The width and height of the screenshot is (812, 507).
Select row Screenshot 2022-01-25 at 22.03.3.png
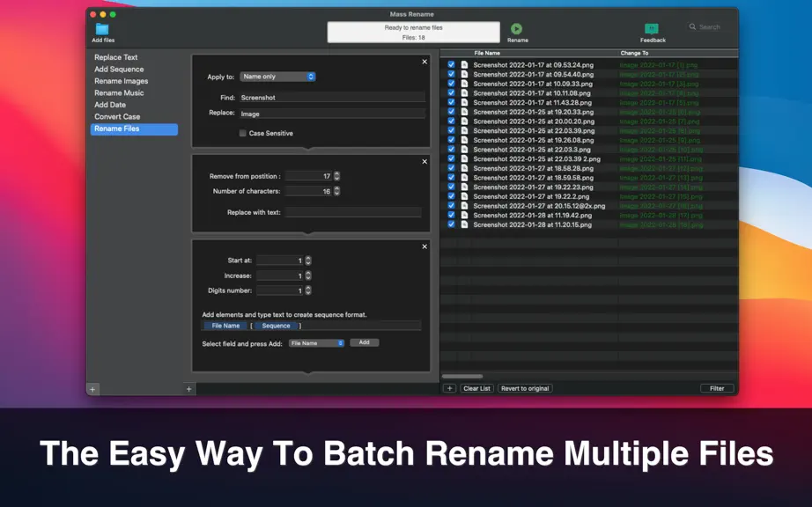(x=589, y=150)
